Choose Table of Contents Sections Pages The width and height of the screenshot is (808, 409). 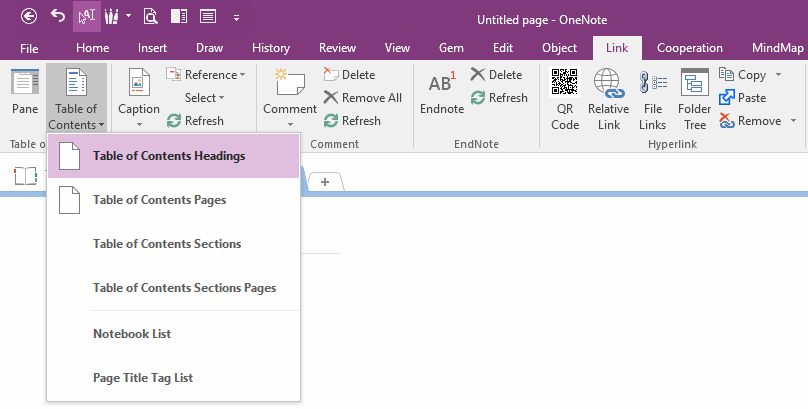click(x=173, y=287)
